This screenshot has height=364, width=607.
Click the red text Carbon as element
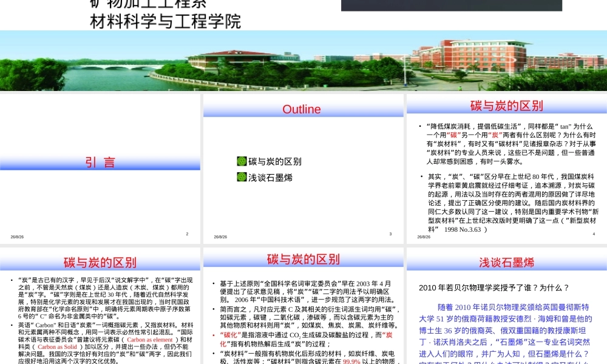pos(150,340)
